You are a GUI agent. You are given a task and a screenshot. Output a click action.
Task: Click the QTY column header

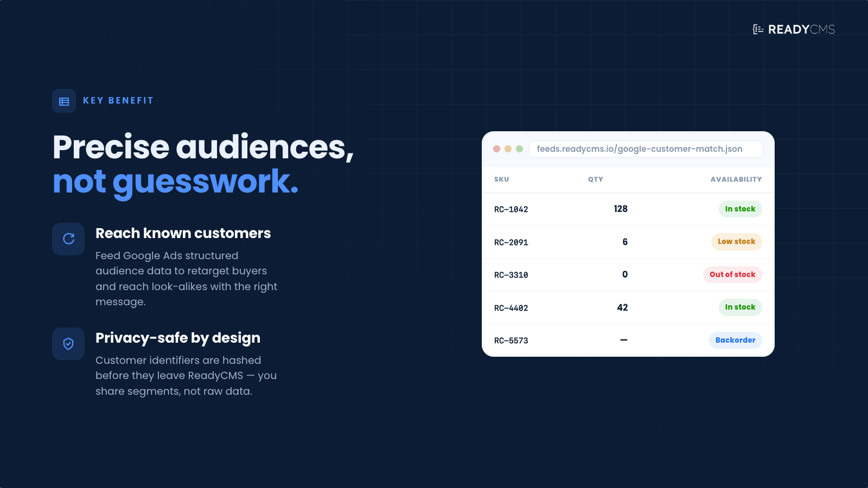point(596,179)
